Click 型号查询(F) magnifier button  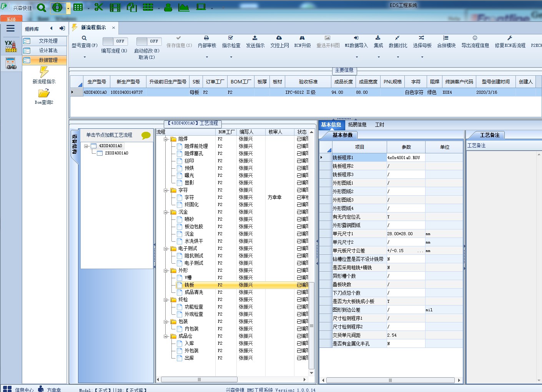click(x=85, y=42)
